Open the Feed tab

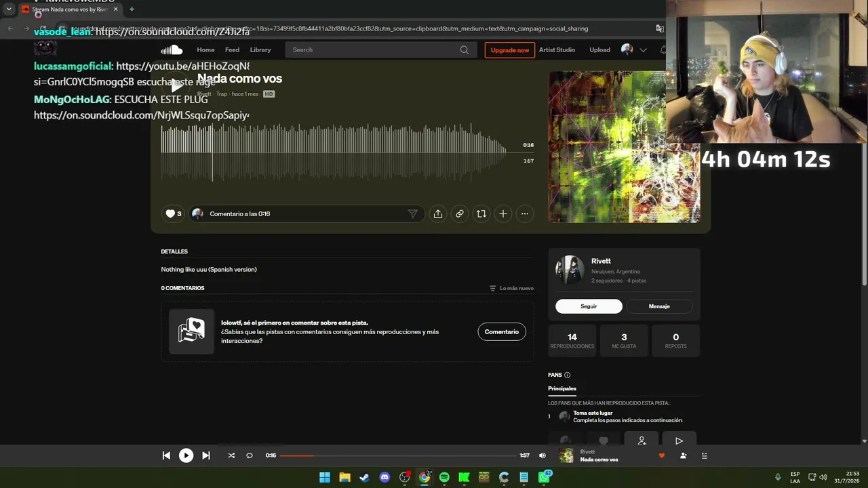(232, 49)
